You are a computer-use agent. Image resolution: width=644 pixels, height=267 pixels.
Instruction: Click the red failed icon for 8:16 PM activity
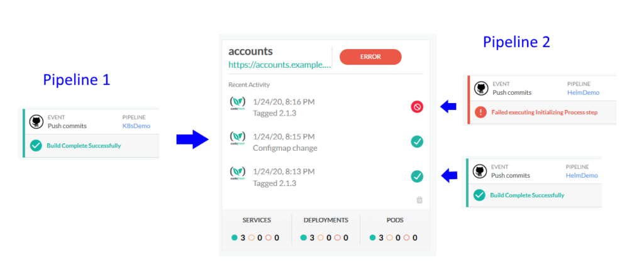417,107
